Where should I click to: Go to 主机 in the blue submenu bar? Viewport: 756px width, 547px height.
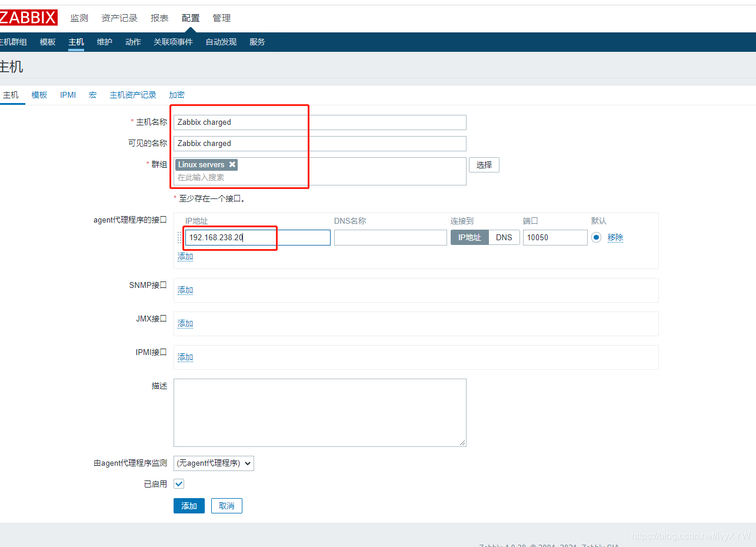click(76, 42)
